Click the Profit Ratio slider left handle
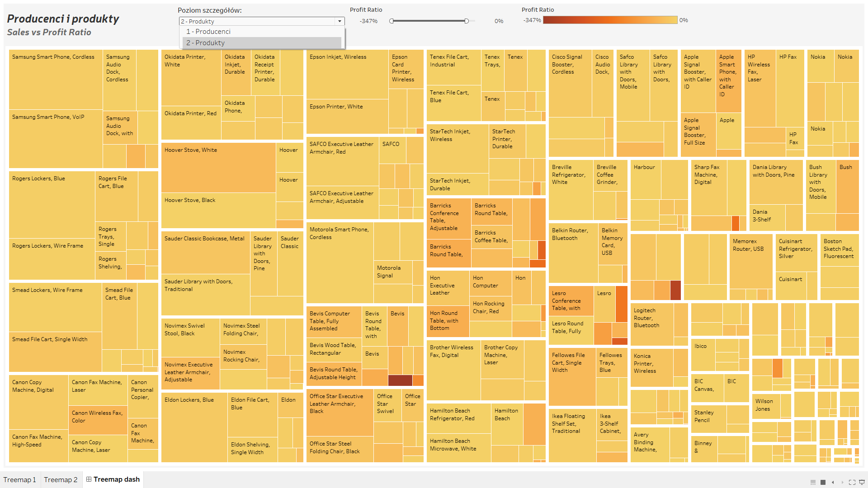Viewport: 868px width, 488px height. pos(392,21)
